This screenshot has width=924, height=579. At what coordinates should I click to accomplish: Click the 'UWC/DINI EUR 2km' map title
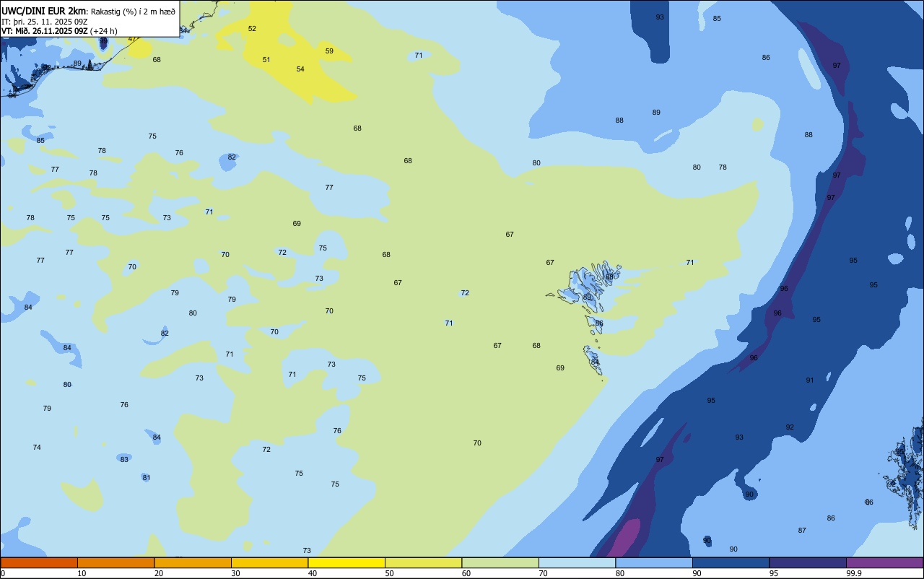(43, 10)
